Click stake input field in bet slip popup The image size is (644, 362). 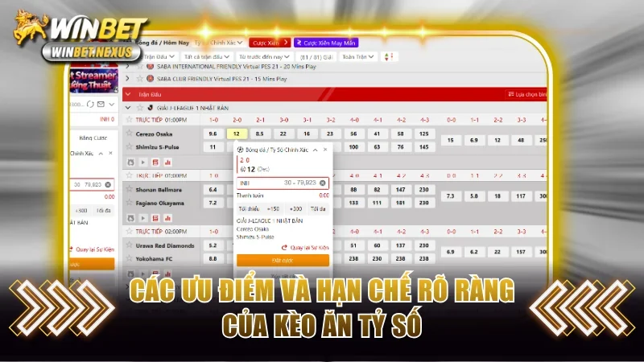tap(283, 183)
